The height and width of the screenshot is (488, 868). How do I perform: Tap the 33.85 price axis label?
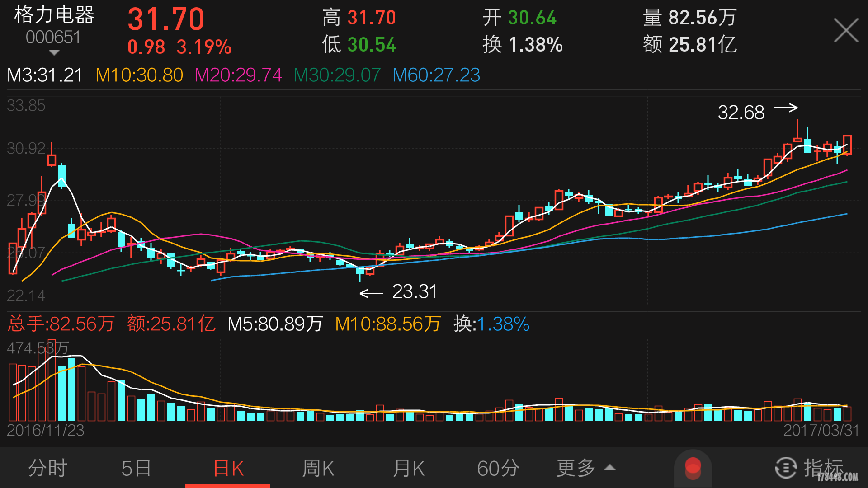(26, 106)
